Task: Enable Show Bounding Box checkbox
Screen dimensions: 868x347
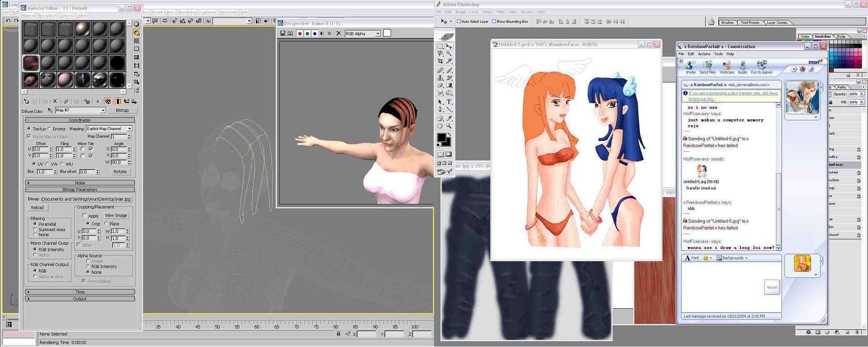Action: click(494, 21)
